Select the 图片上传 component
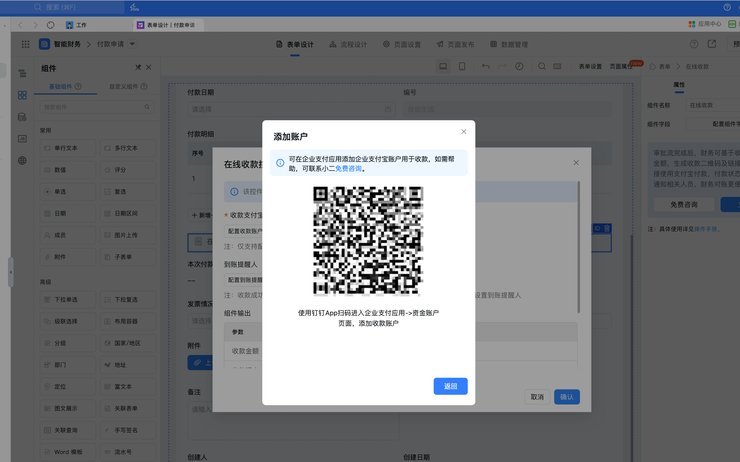 [127, 235]
